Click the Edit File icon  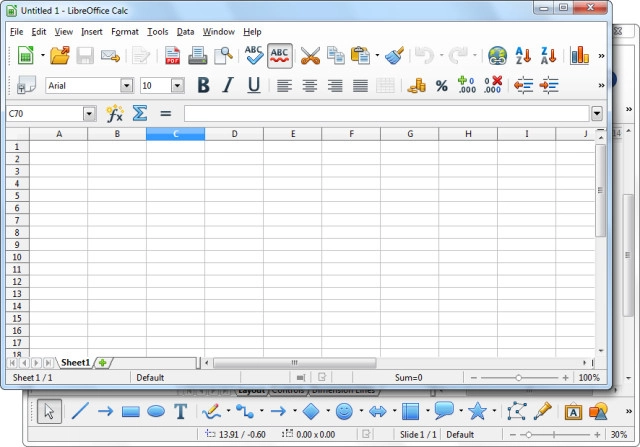(141, 56)
